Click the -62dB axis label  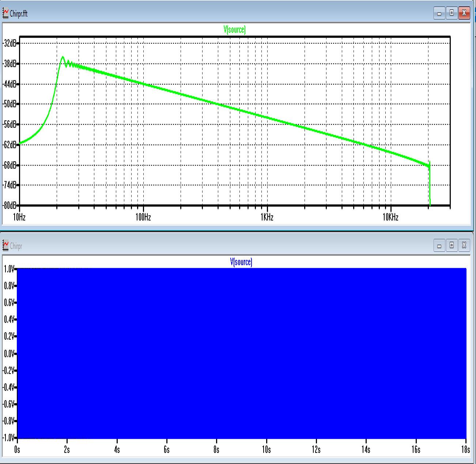[x=10, y=145]
